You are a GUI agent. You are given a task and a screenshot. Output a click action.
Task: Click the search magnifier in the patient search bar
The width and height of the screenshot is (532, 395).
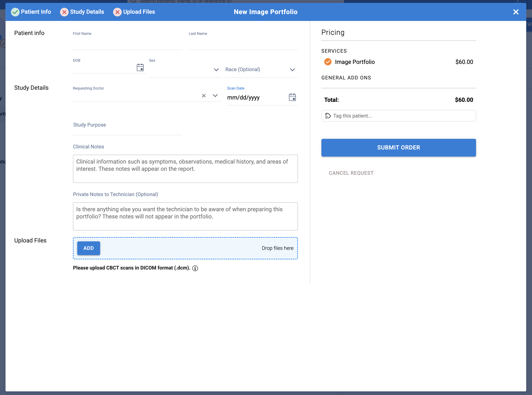tap(133, 2)
